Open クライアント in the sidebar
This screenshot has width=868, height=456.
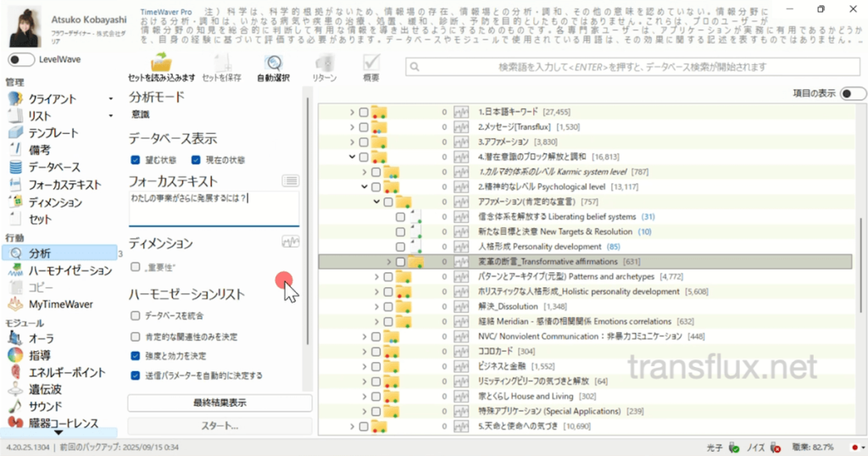(x=53, y=99)
